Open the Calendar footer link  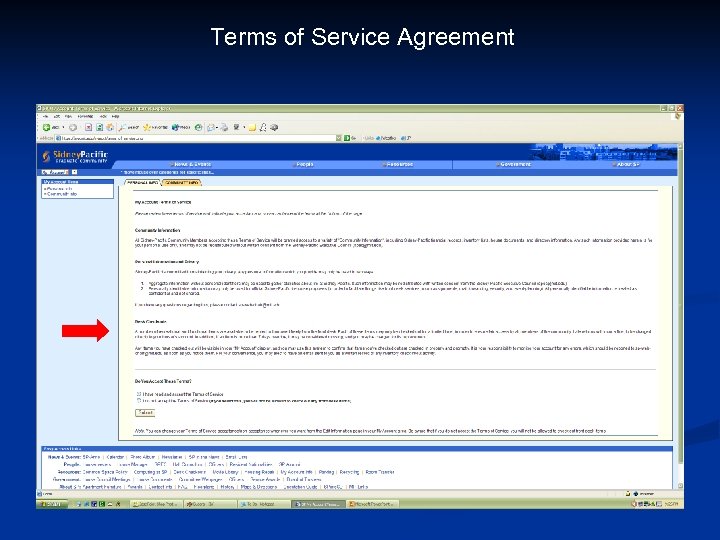click(x=115, y=457)
